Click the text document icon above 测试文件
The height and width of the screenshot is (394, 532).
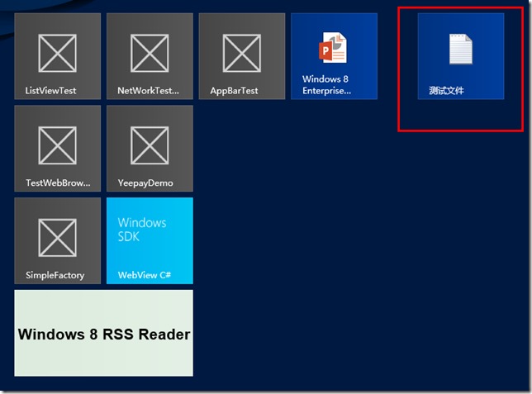[x=461, y=49]
